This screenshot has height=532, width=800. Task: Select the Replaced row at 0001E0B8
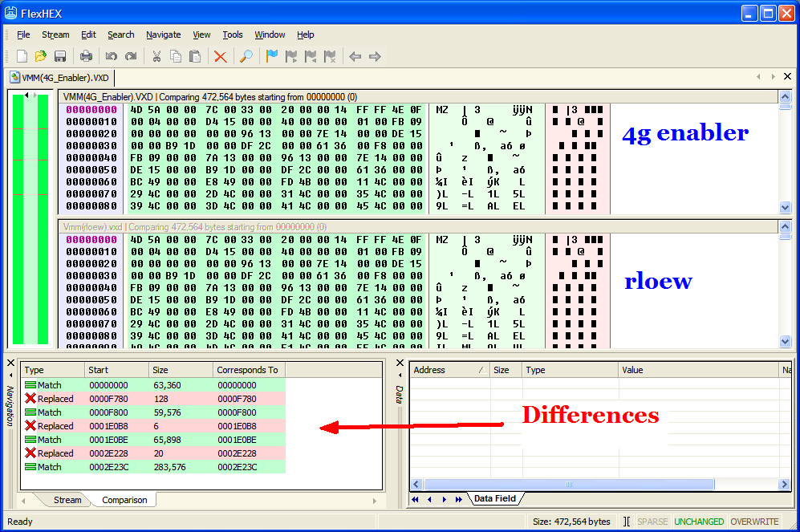click(x=153, y=426)
